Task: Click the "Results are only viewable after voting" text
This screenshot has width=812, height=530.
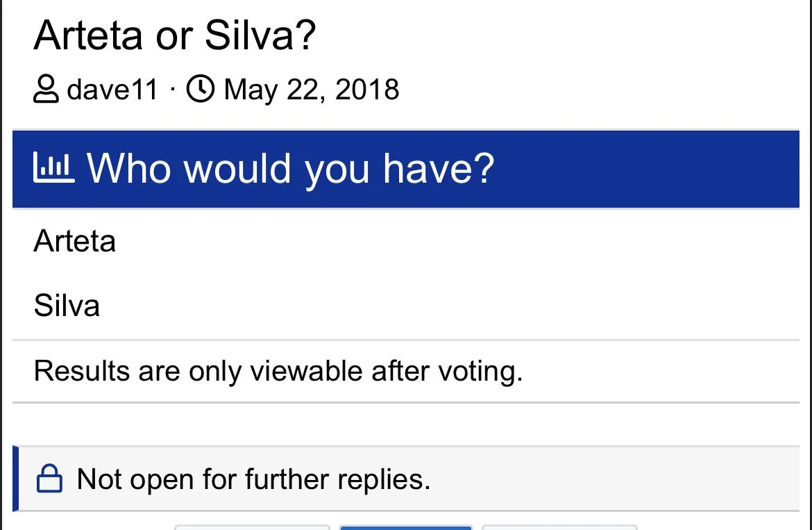Action: (278, 371)
